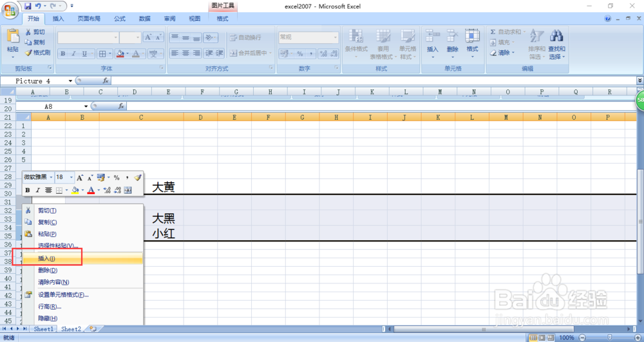Click the 100% zoom level button
This screenshot has width=644, height=342.
click(x=567, y=337)
